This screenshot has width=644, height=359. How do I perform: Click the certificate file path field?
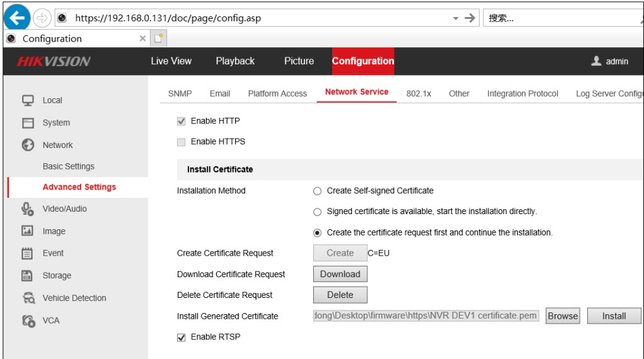click(426, 316)
